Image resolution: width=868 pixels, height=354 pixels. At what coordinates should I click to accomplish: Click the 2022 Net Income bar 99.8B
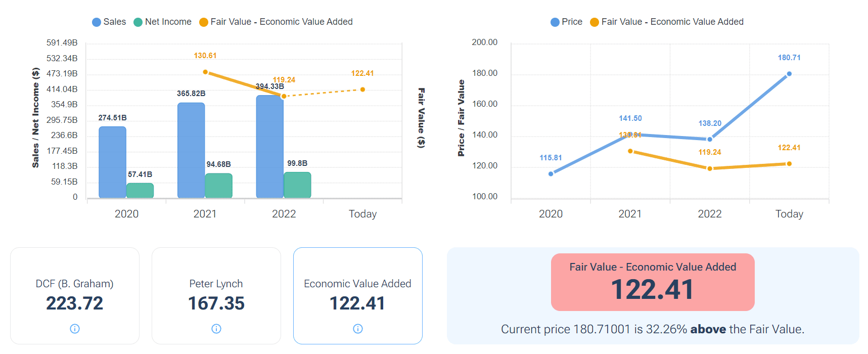pyautogui.click(x=297, y=185)
